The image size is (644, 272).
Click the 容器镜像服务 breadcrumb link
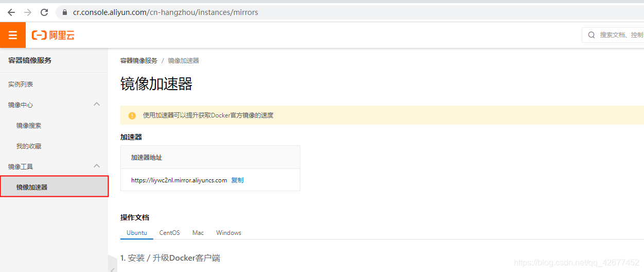(x=139, y=61)
